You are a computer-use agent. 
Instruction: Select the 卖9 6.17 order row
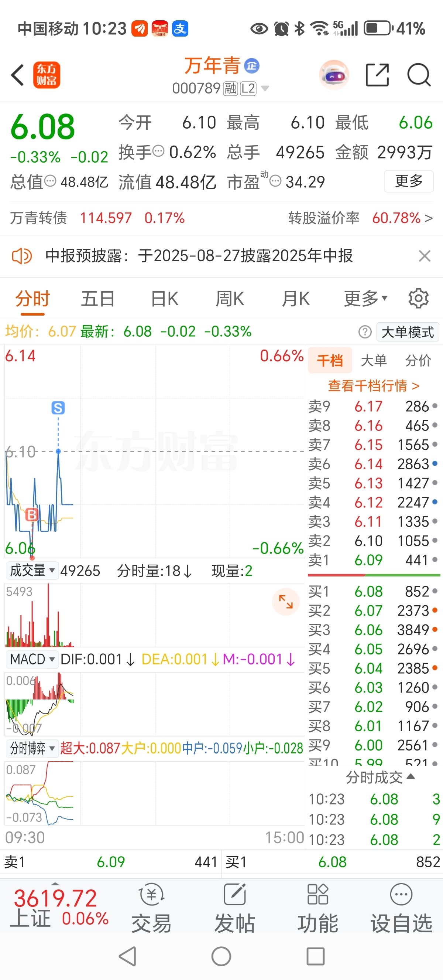373,406
